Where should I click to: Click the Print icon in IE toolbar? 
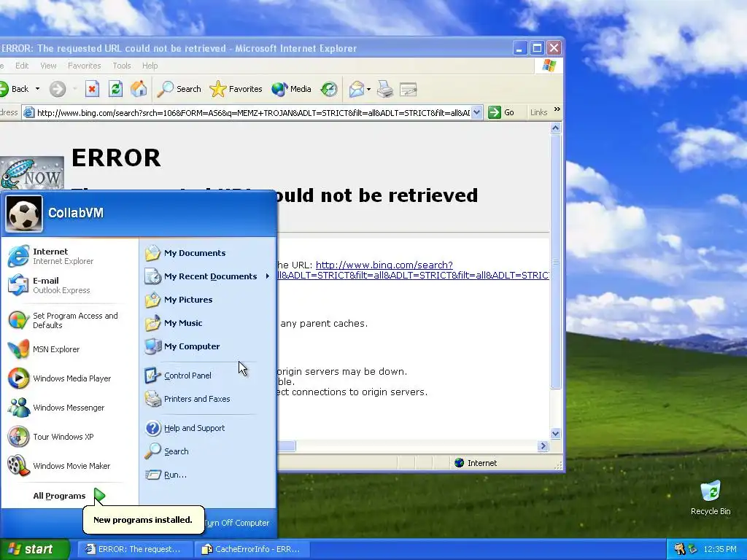click(385, 89)
